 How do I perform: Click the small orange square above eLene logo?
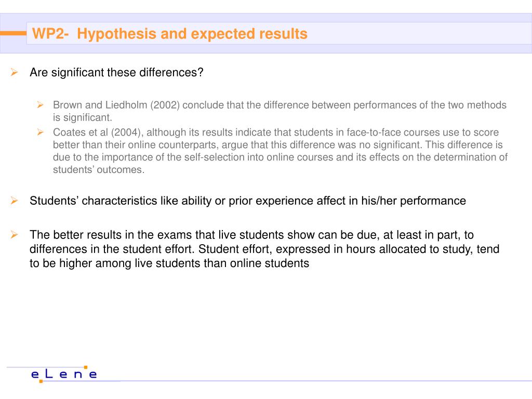[x=86, y=367]
